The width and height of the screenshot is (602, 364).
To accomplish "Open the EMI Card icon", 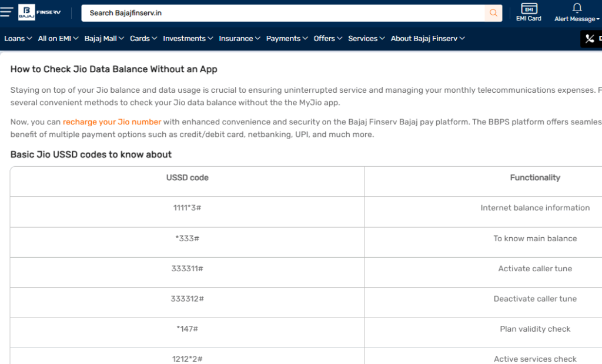I will [529, 12].
